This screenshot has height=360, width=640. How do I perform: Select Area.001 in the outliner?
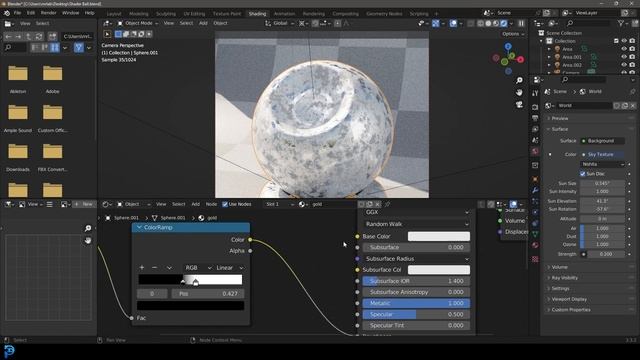click(572, 57)
